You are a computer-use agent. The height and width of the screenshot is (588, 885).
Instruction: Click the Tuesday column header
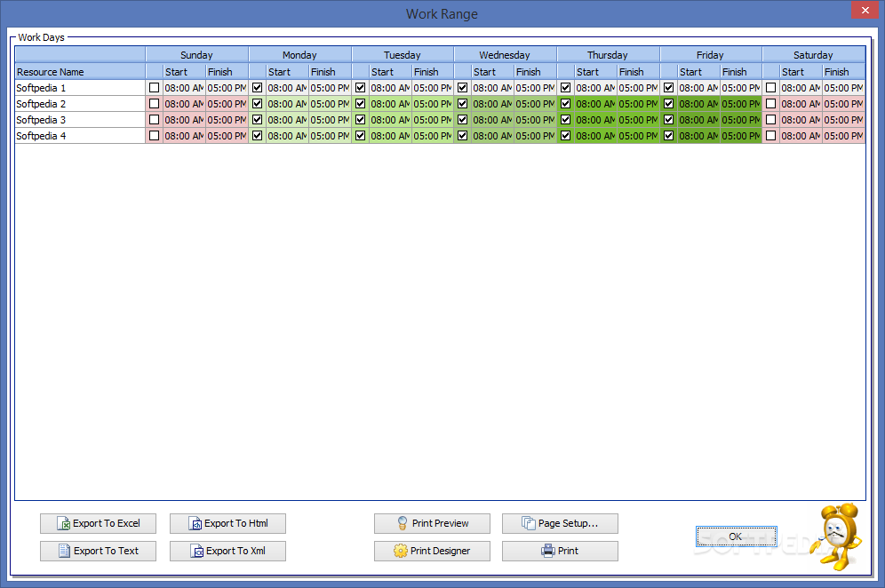403,55
